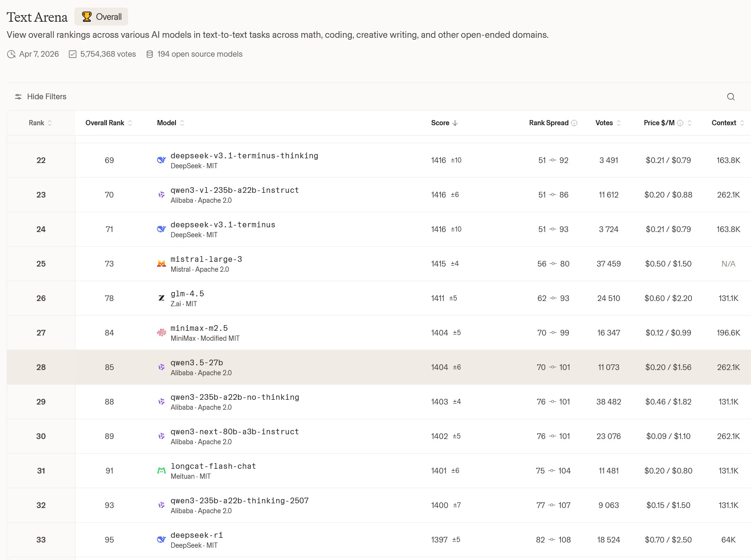Click the $0.09 / $1.10 price cell
The width and height of the screenshot is (751, 560).
[668, 436]
